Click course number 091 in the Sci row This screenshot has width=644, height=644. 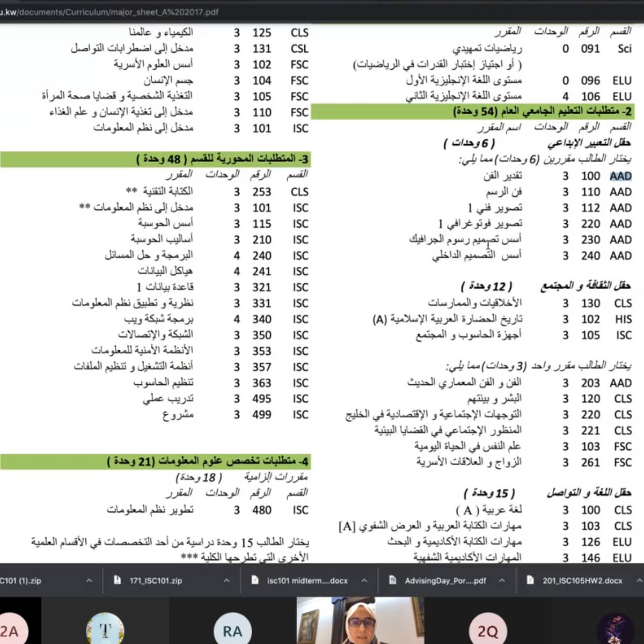[x=590, y=49]
